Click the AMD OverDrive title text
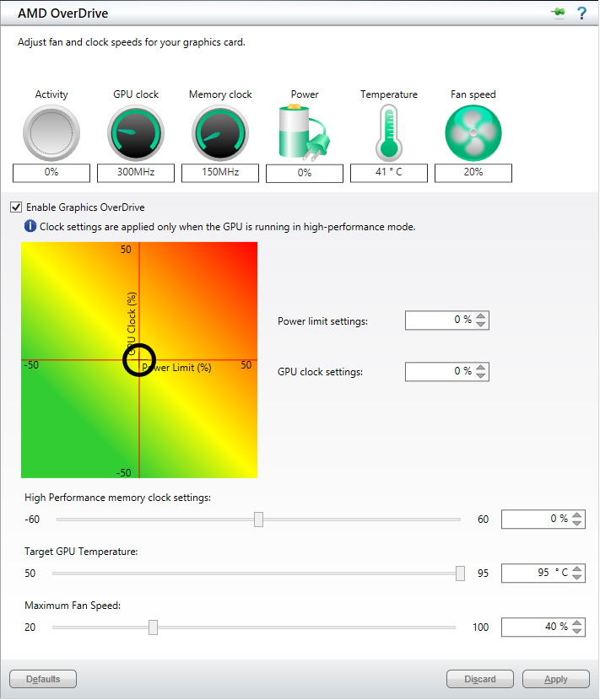The image size is (600, 700). pos(63,13)
